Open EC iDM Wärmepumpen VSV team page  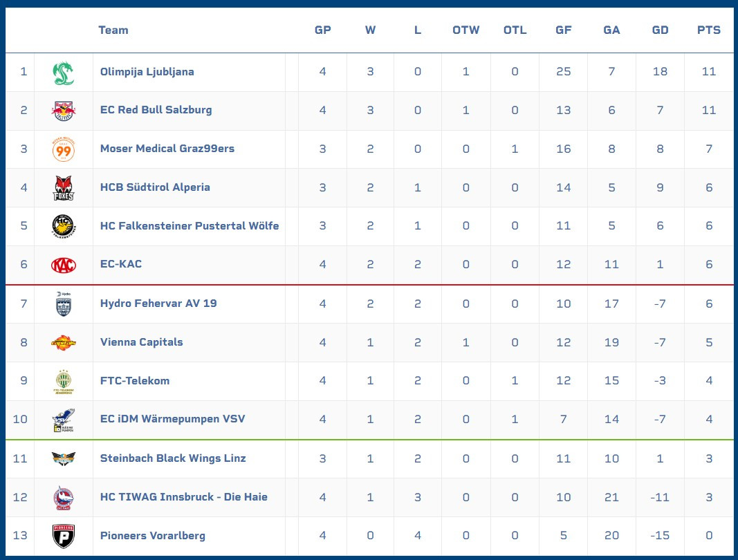[172, 419]
